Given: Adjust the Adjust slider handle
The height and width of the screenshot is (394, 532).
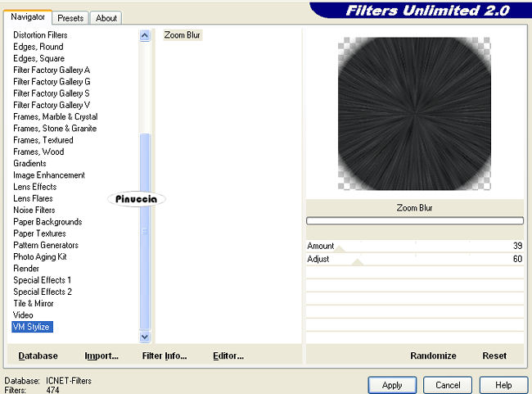Looking at the screenshot, I should [358, 262].
